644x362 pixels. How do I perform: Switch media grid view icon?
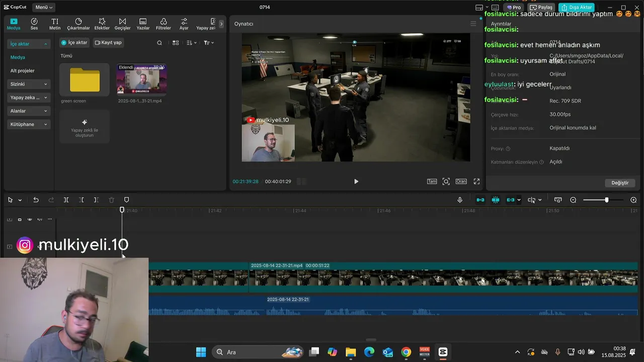click(176, 43)
